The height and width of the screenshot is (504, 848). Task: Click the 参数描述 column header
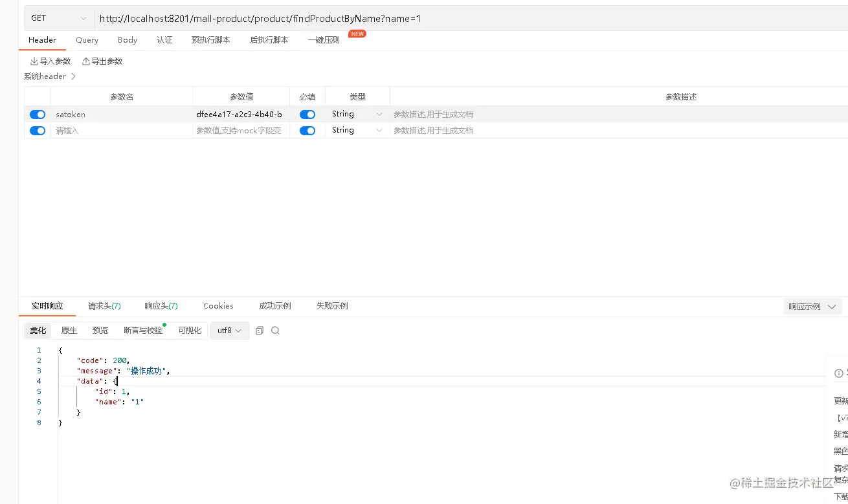681,97
